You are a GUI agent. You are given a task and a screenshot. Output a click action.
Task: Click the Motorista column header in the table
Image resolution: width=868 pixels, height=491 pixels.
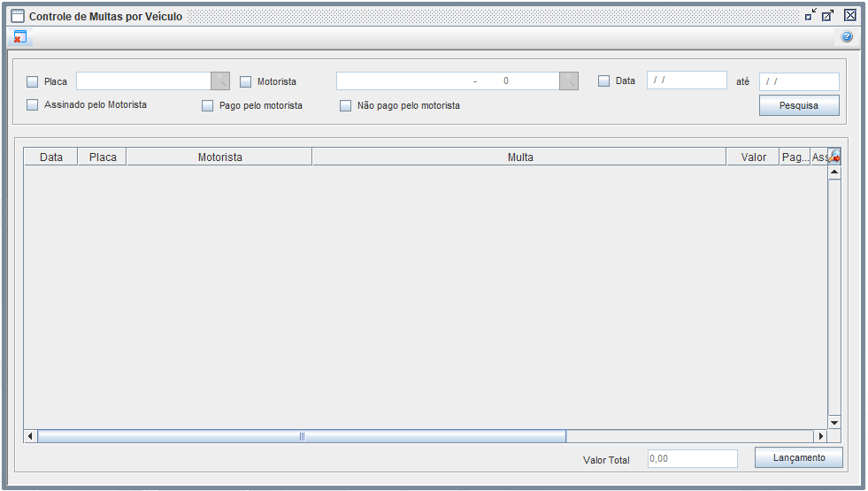pos(219,157)
